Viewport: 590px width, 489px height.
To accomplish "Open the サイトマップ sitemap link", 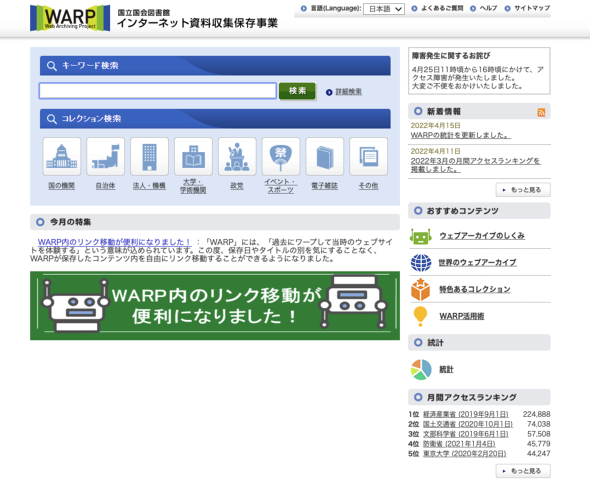I will (532, 8).
